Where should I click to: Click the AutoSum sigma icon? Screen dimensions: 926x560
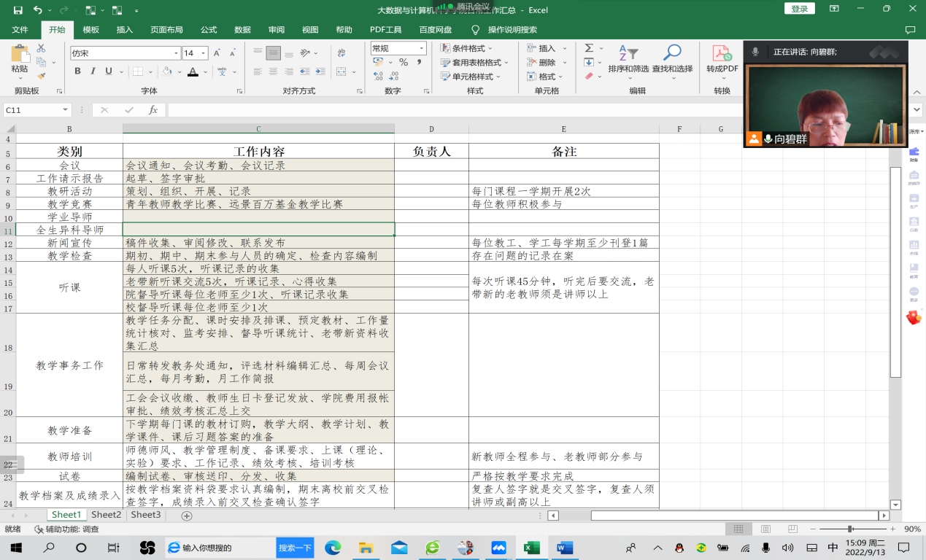pyautogui.click(x=590, y=48)
